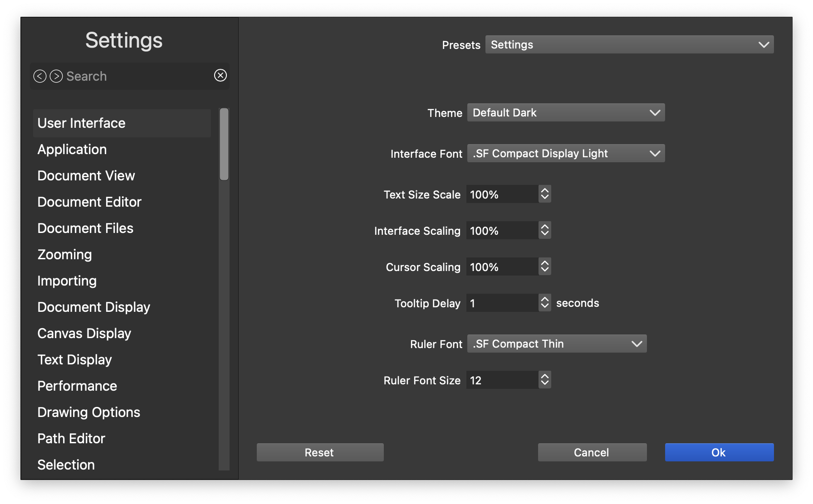Confirm settings with the Ok button

(719, 452)
